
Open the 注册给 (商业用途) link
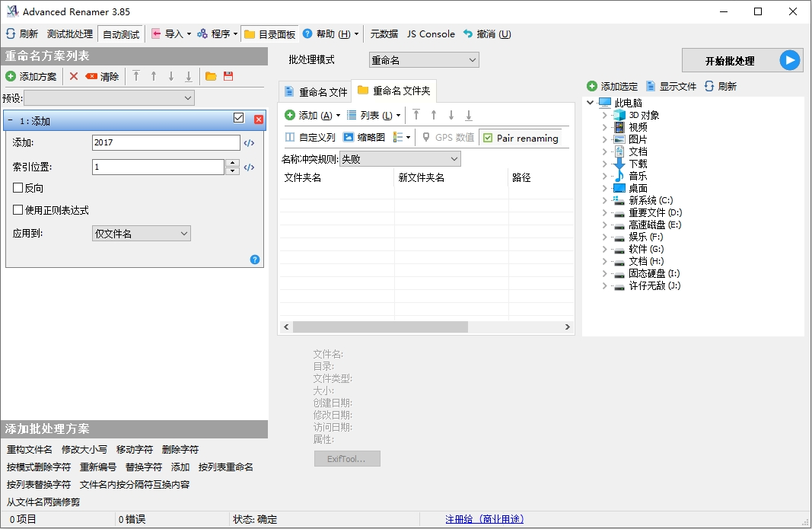click(x=484, y=519)
